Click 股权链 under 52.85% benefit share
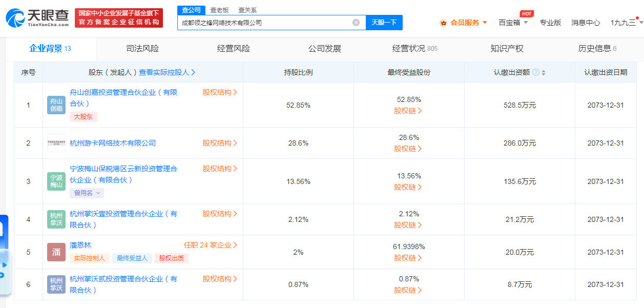This screenshot has height=308, width=644. (408, 111)
